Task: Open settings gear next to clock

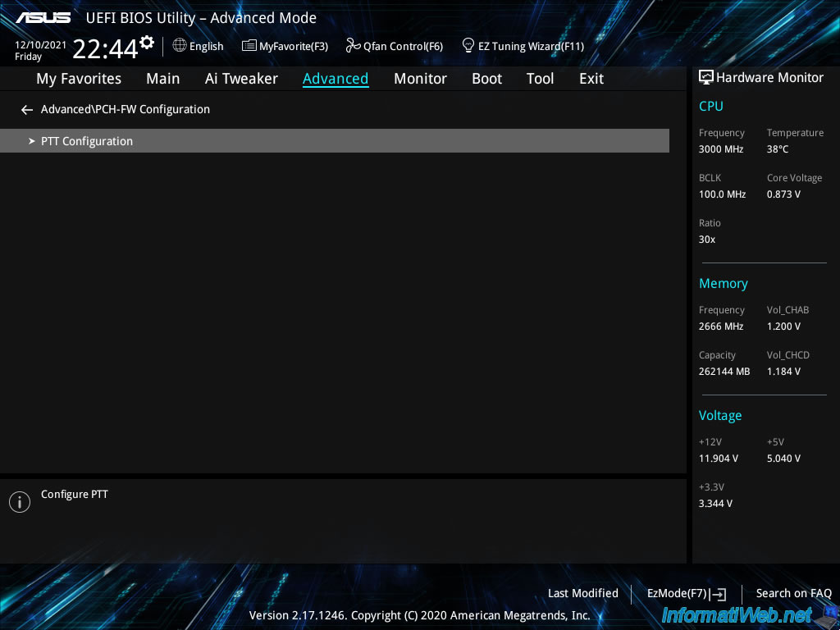Action: (x=146, y=43)
